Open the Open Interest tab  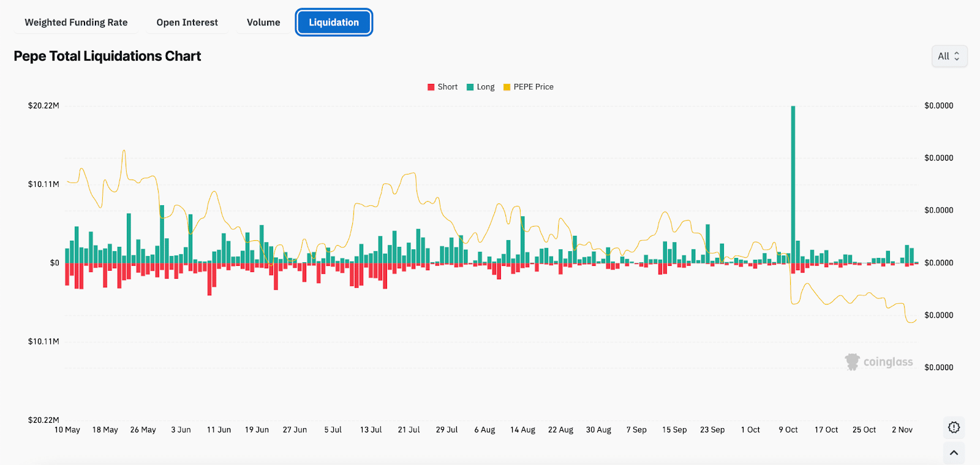tap(187, 23)
